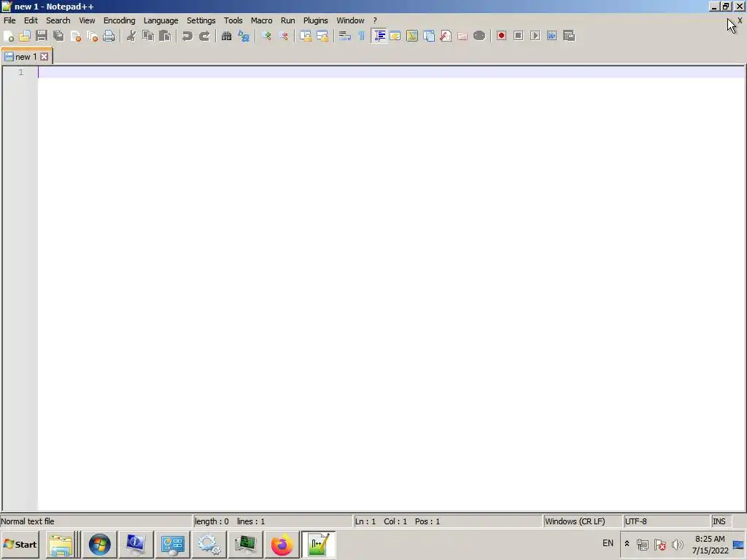Open the Encoding menu
Image resolution: width=747 pixels, height=560 pixels.
(x=119, y=20)
